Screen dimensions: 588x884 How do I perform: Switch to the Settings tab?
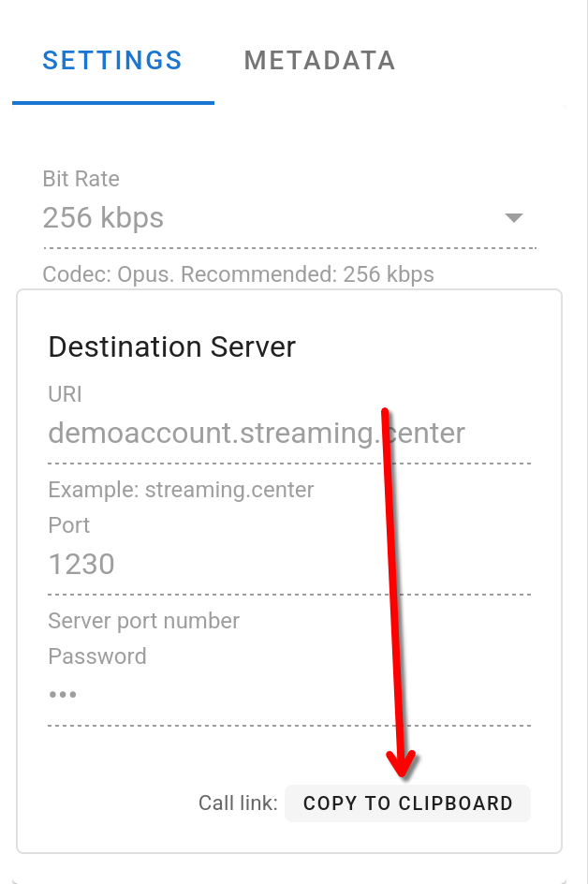tap(112, 61)
